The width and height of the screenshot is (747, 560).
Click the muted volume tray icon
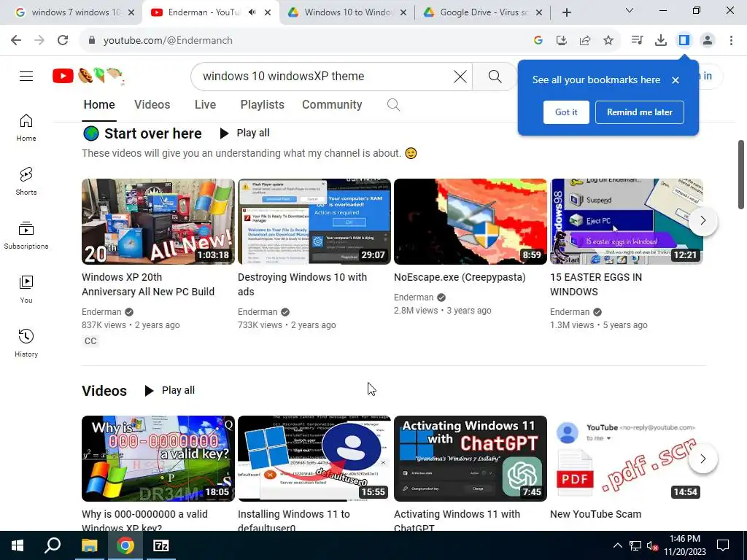pyautogui.click(x=652, y=545)
